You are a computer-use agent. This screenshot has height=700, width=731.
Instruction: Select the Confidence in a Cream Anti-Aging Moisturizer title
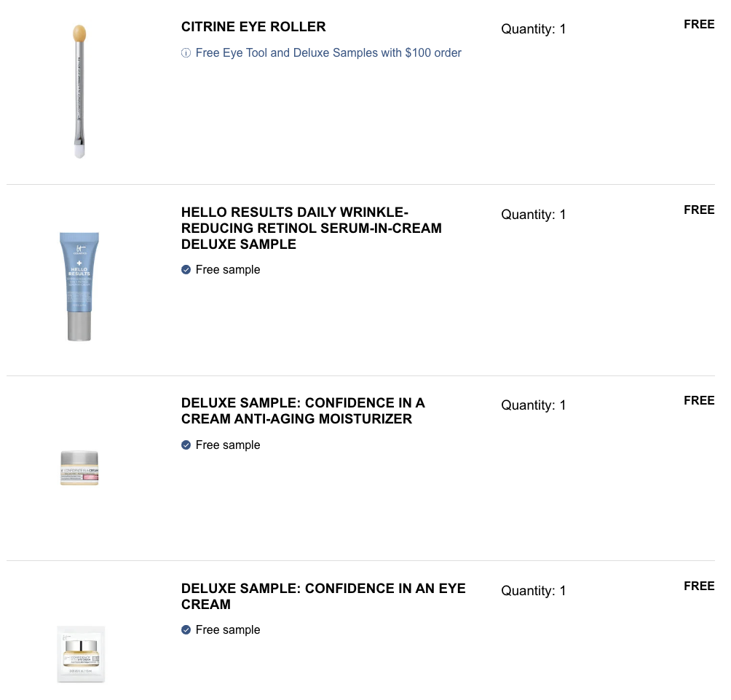point(303,411)
